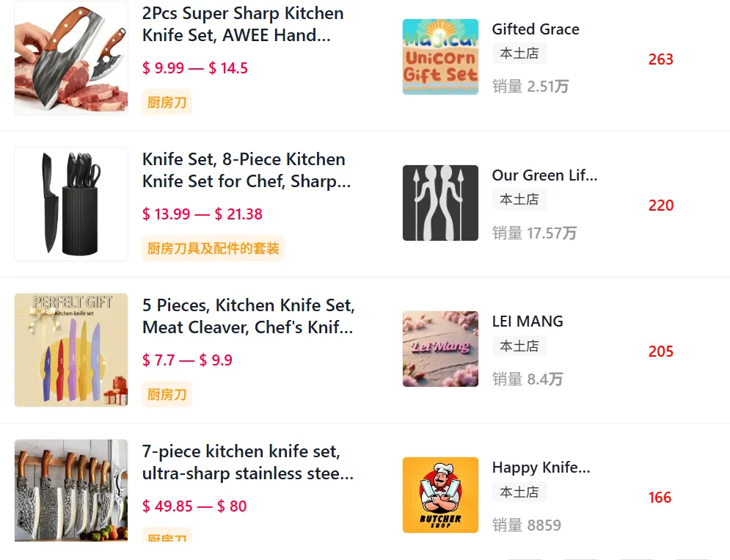Image resolution: width=730 pixels, height=560 pixels.
Task: Click the LEI MANG shop name
Action: [528, 321]
